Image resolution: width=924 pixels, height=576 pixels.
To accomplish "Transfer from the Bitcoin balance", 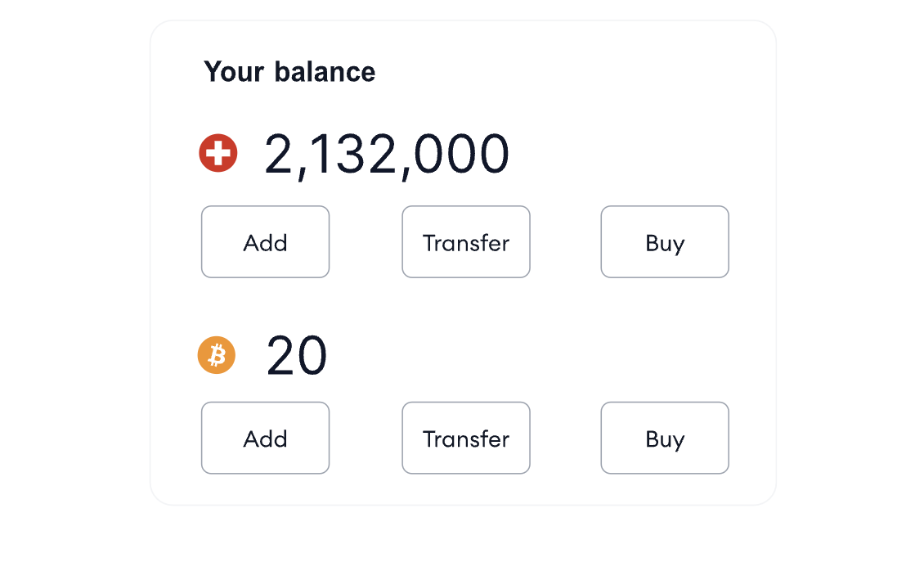I will point(466,439).
